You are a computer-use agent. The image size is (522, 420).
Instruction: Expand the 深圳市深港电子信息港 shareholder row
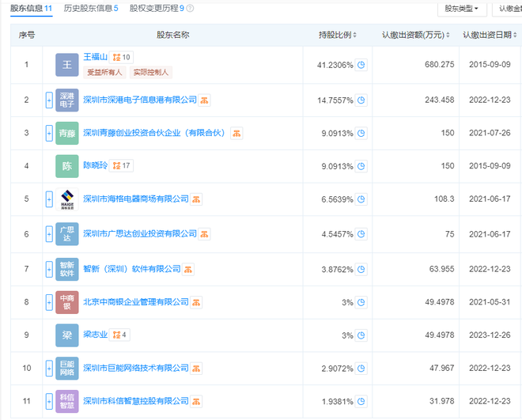tap(49, 100)
